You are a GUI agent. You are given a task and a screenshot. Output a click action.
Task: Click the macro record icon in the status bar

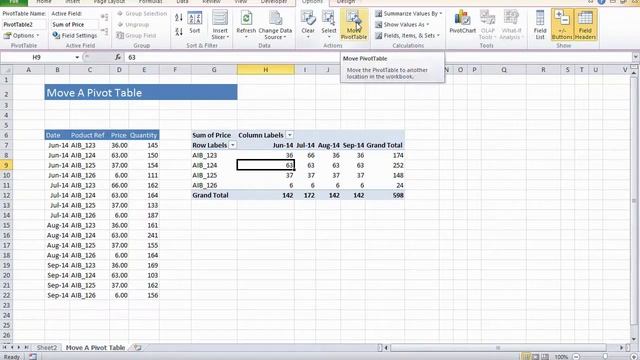tap(33, 357)
